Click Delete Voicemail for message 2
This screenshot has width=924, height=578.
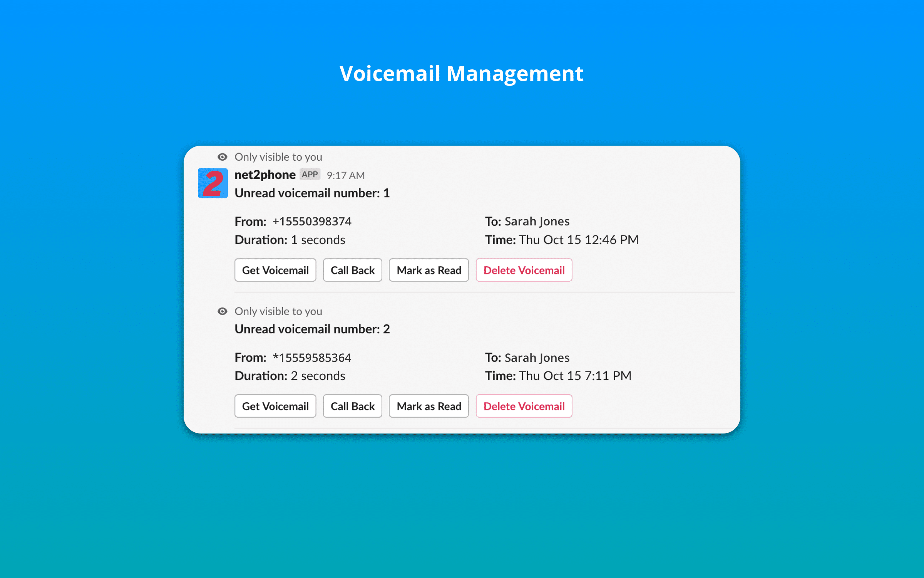click(x=524, y=405)
